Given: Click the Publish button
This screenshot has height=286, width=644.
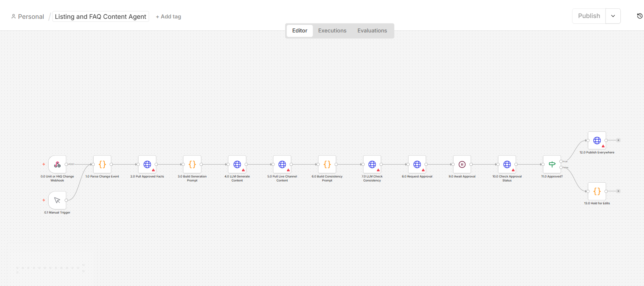Looking at the screenshot, I should [x=589, y=16].
